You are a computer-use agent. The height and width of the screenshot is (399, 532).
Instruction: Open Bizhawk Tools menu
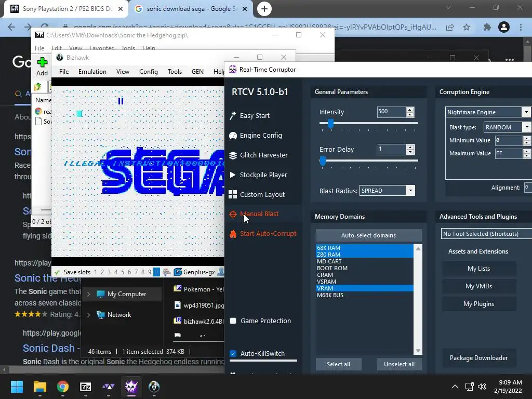pyautogui.click(x=175, y=72)
